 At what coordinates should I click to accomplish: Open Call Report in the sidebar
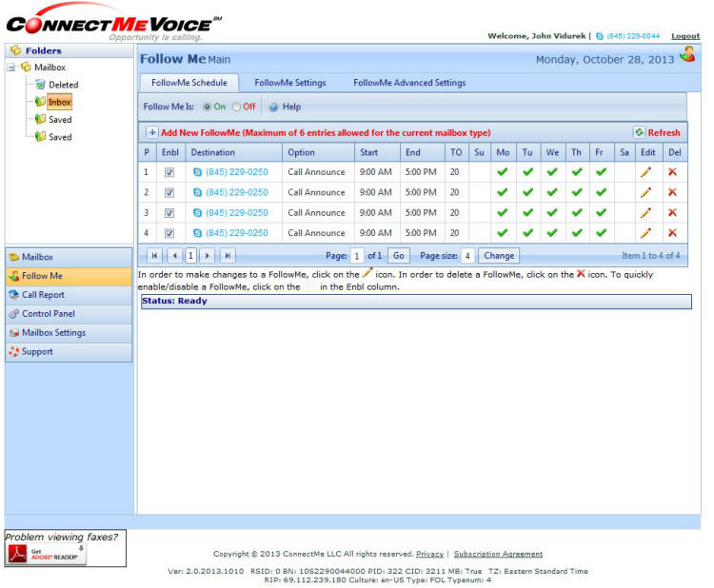click(69, 295)
